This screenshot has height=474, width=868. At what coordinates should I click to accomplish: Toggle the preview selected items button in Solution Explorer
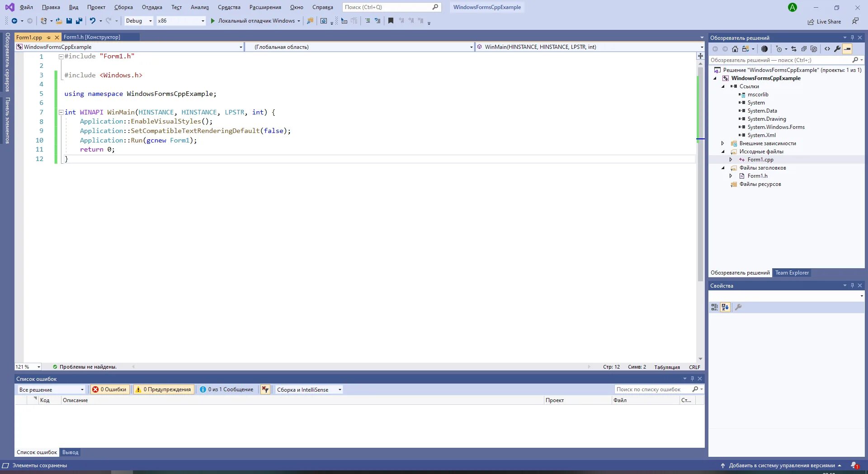pos(848,49)
